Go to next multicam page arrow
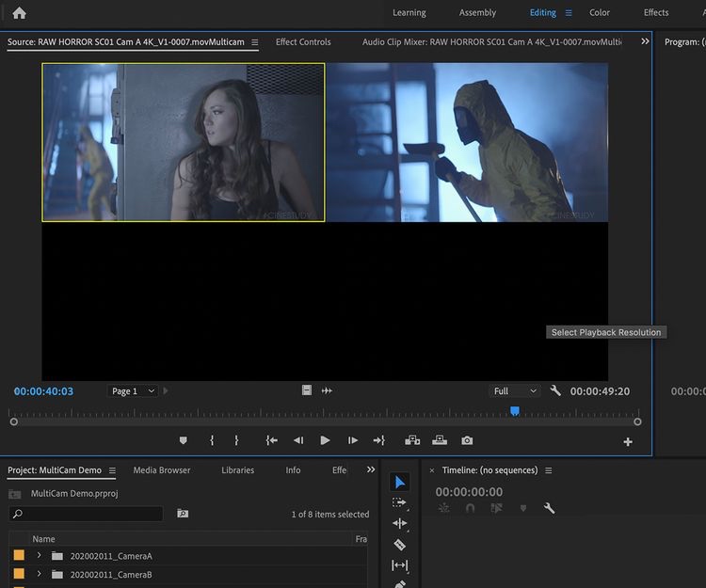The width and height of the screenshot is (706, 588). pyautogui.click(x=166, y=391)
